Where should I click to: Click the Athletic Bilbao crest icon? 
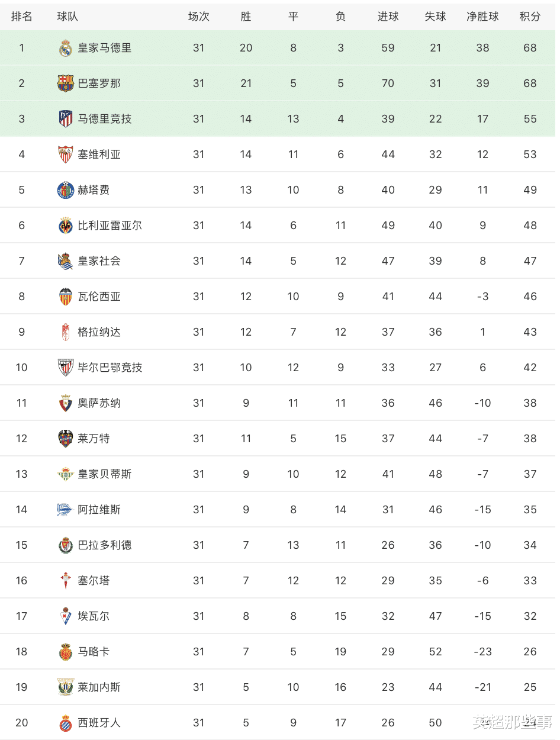65,368
